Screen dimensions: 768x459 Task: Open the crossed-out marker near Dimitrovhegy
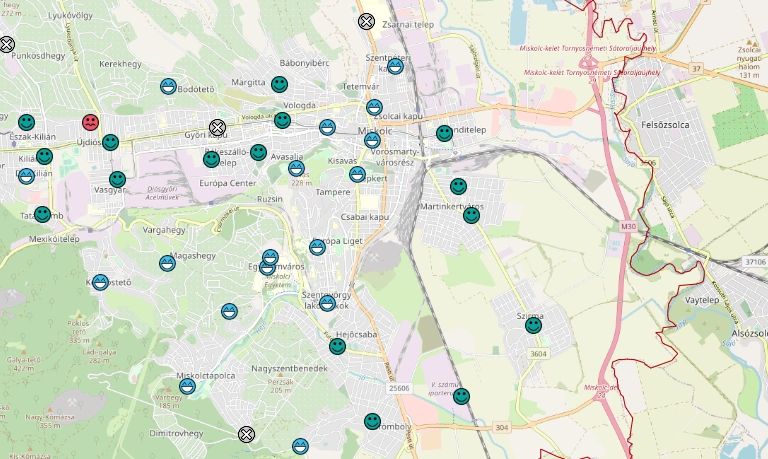pyautogui.click(x=246, y=433)
